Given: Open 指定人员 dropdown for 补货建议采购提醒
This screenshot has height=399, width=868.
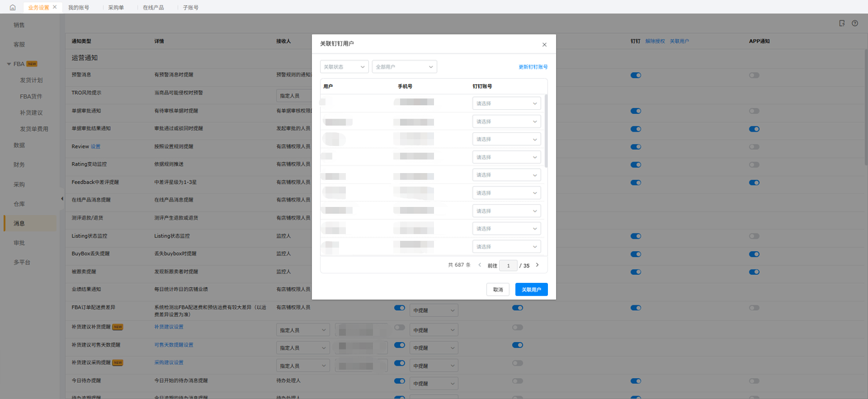Looking at the screenshot, I should tap(303, 365).
